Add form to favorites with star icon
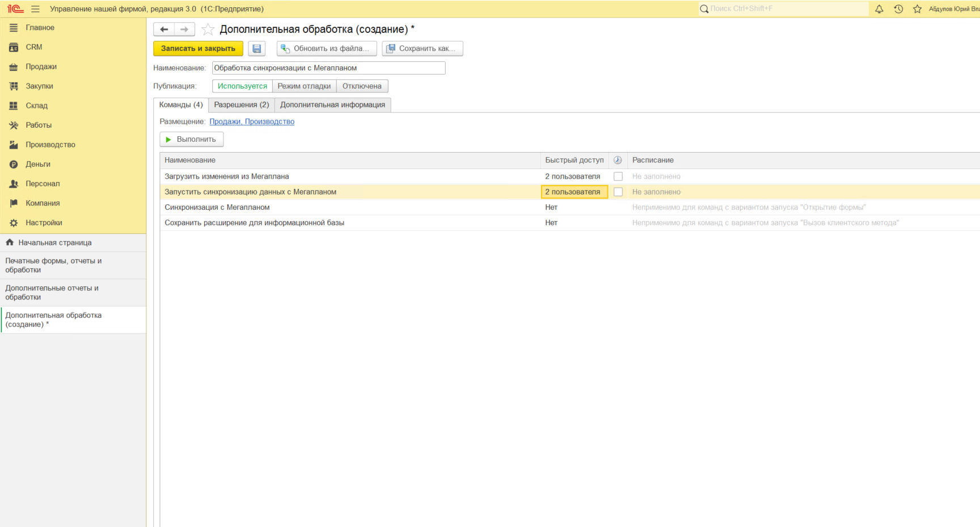 [208, 29]
